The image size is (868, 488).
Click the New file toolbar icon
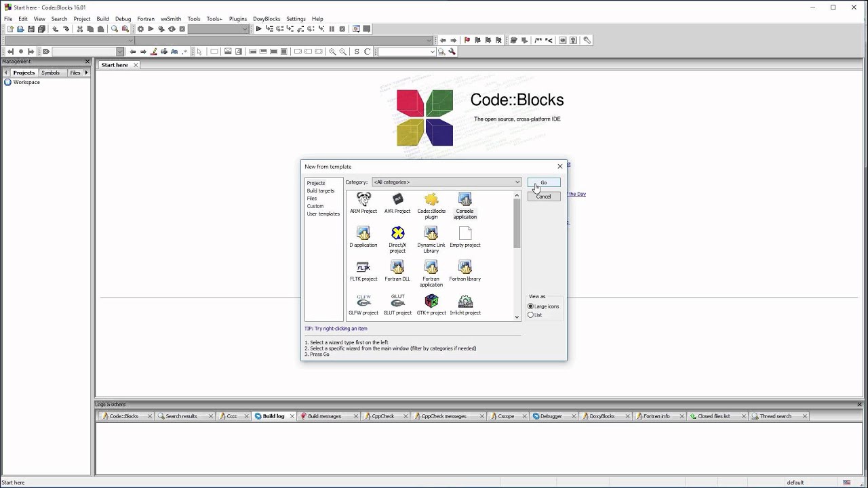10,29
